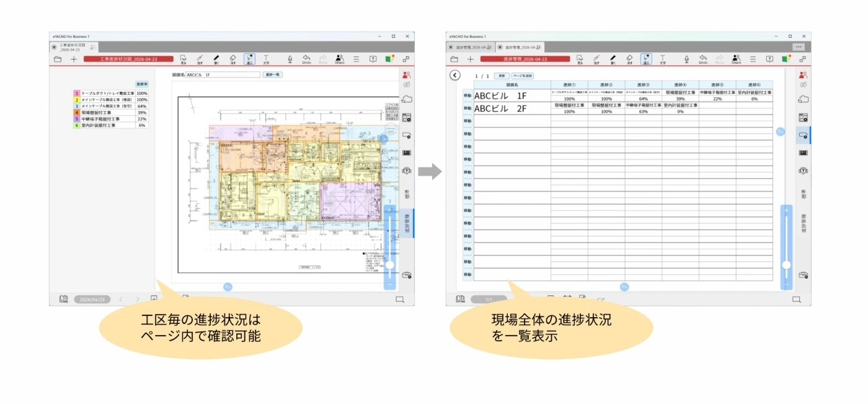Select the 見る view tool in left window
The height and width of the screenshot is (404, 868).
184,59
